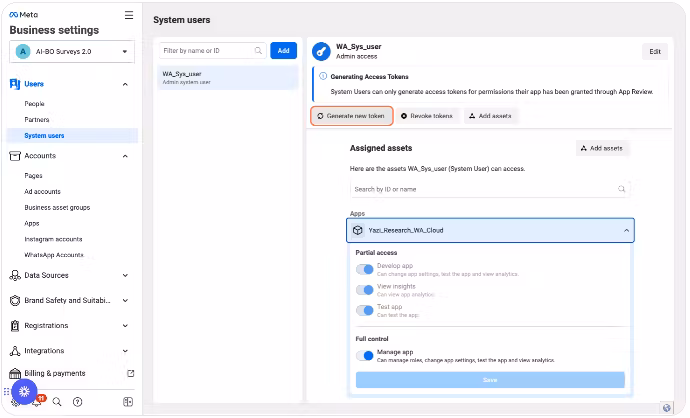Open the AI-BO Surveys 2.0 business dropdown

click(x=72, y=52)
